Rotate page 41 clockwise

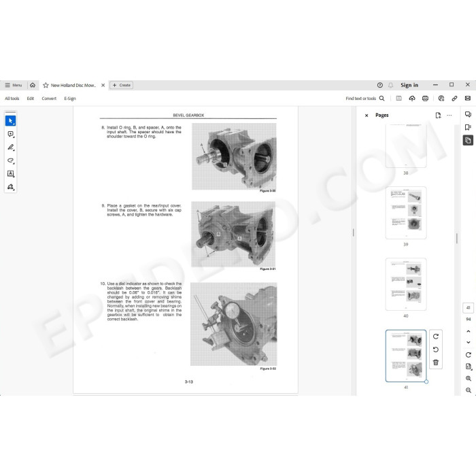click(x=436, y=337)
